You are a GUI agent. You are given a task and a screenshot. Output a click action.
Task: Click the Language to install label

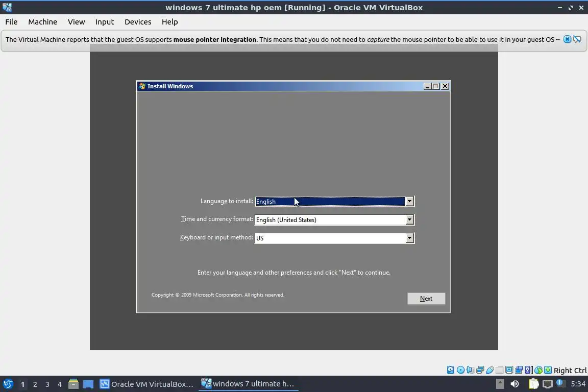click(x=227, y=201)
